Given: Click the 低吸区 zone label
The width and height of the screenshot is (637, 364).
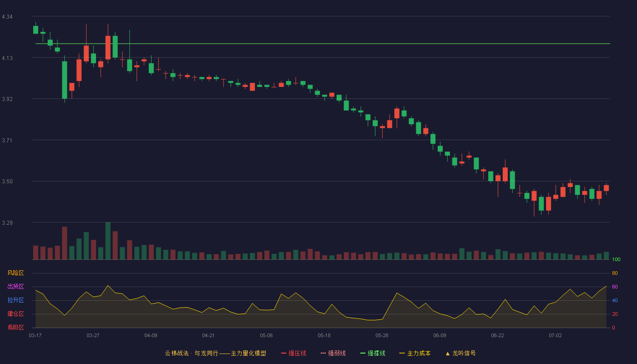Looking at the screenshot, I should click(x=16, y=327).
